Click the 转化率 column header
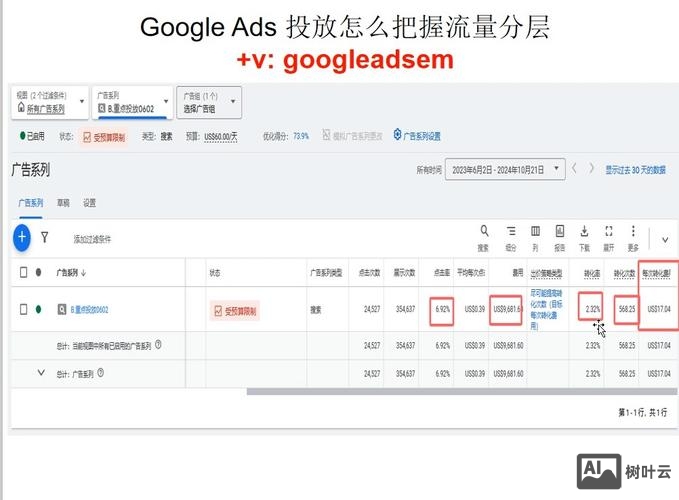The width and height of the screenshot is (679, 500). pyautogui.click(x=592, y=273)
